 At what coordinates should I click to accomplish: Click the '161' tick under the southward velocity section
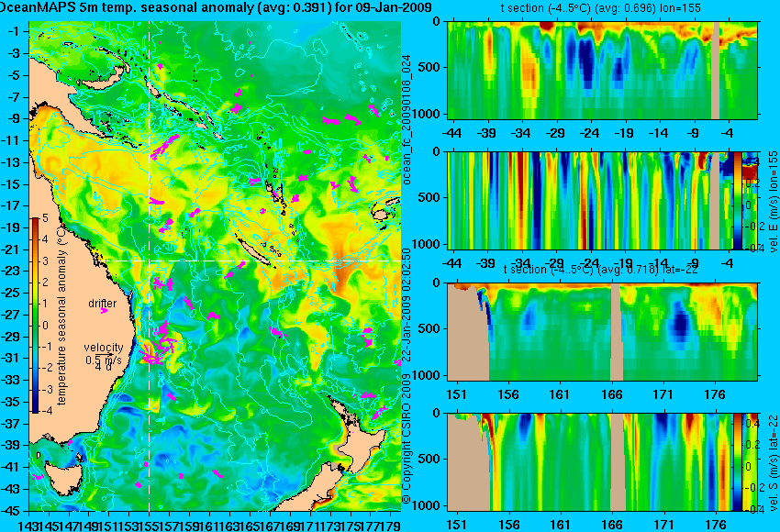pyautogui.click(x=561, y=525)
